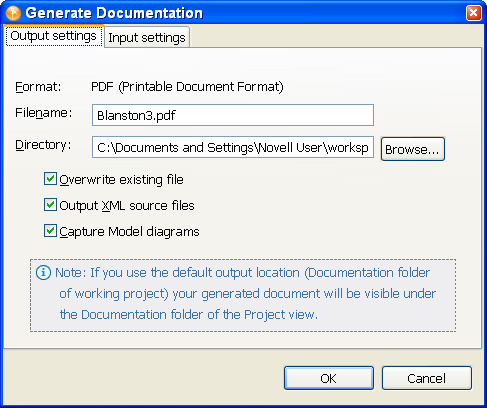The height and width of the screenshot is (408, 487).
Task: Close the dialog via the red X
Action: tap(473, 13)
